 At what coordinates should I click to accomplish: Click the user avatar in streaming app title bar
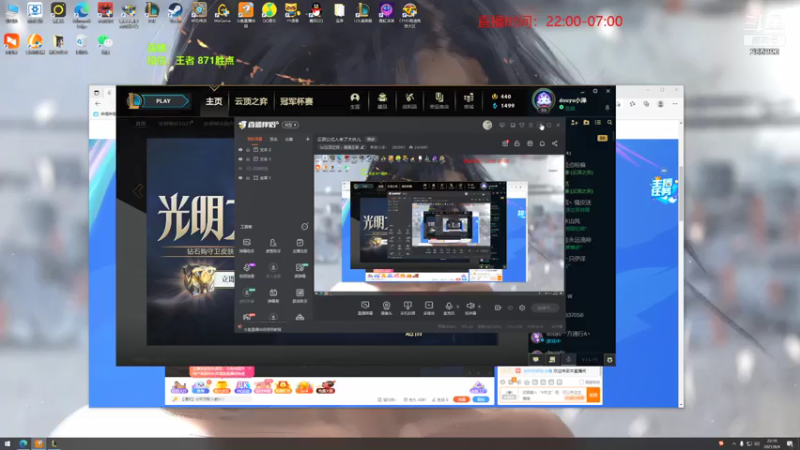pyautogui.click(x=487, y=125)
